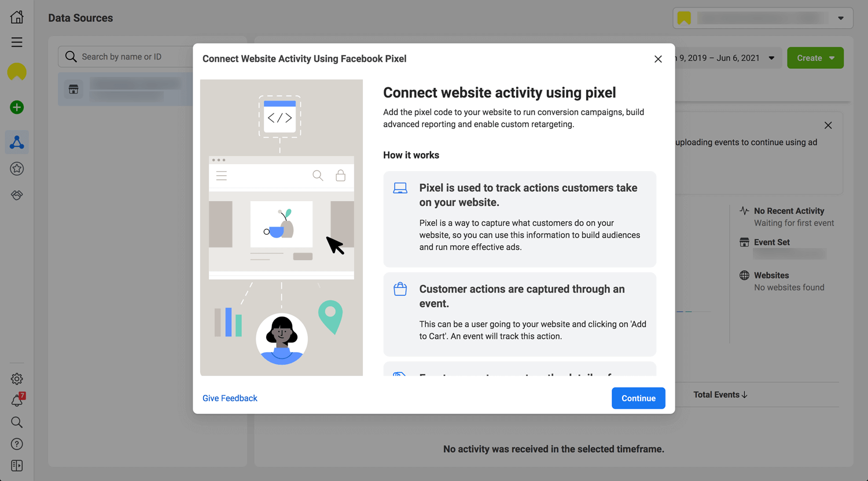Focus the Search by name or ID field
Screen dimensions: 868x481
(126, 57)
